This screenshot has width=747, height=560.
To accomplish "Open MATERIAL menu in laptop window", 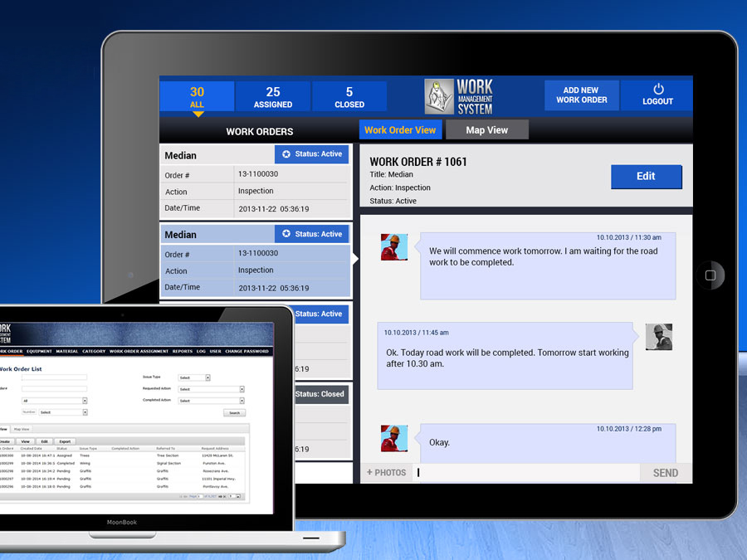I will (66, 352).
